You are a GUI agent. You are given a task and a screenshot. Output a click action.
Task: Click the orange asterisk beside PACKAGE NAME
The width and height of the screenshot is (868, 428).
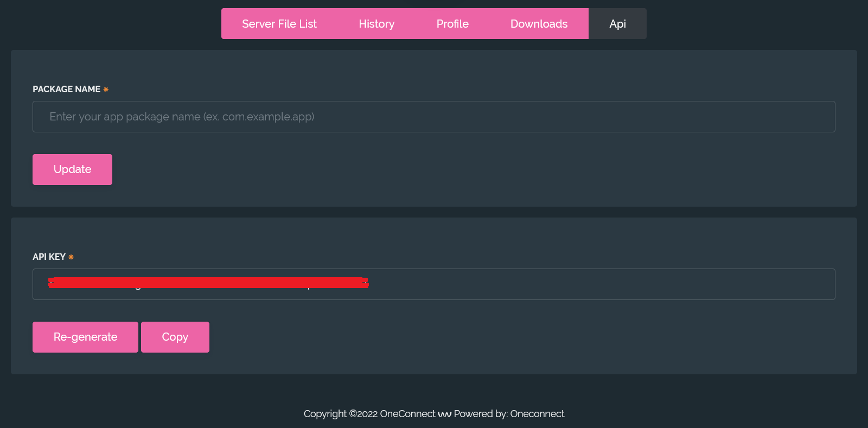click(x=106, y=90)
